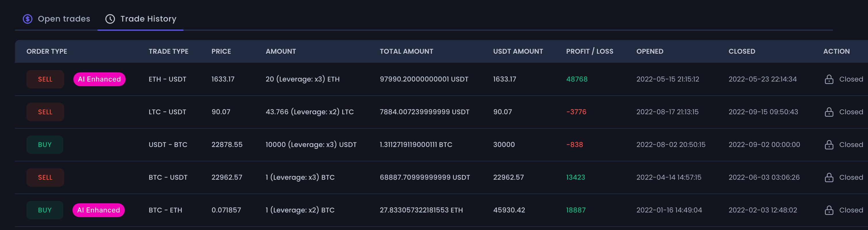
Task: Sort by the PROFIT / LOSS column header
Action: click(x=589, y=51)
